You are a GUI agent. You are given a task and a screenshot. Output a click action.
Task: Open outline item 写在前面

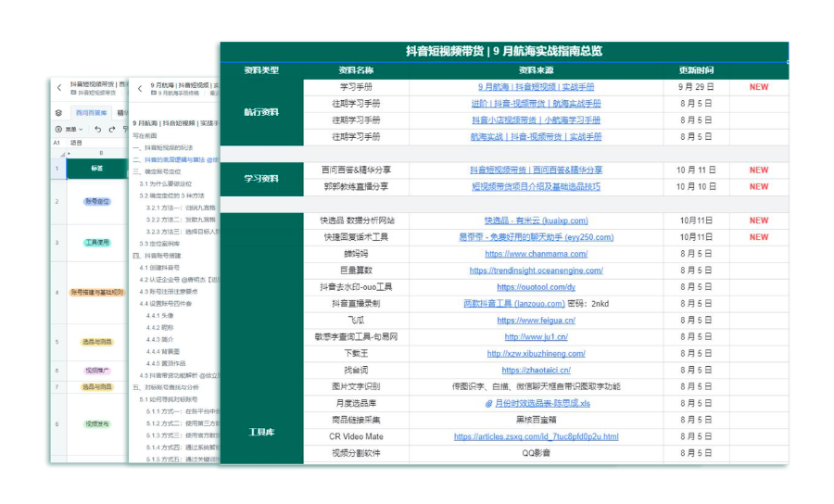[x=145, y=135]
